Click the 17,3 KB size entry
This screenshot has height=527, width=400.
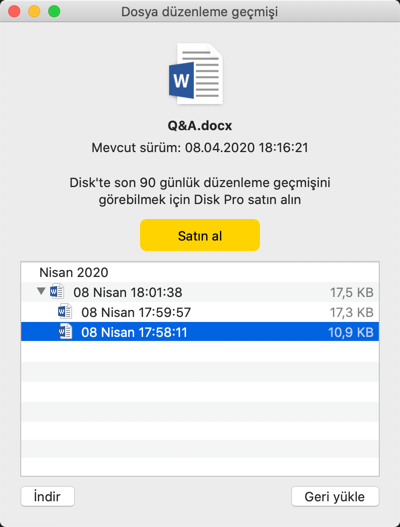point(352,312)
